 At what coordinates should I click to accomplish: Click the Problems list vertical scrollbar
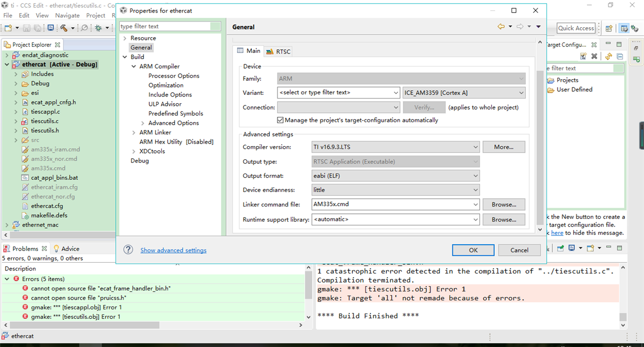point(308,285)
